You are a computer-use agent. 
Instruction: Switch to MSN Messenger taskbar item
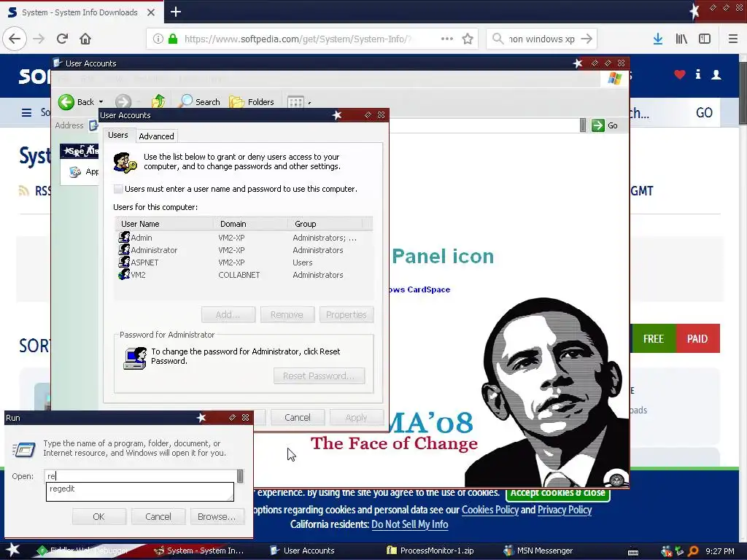538,551
